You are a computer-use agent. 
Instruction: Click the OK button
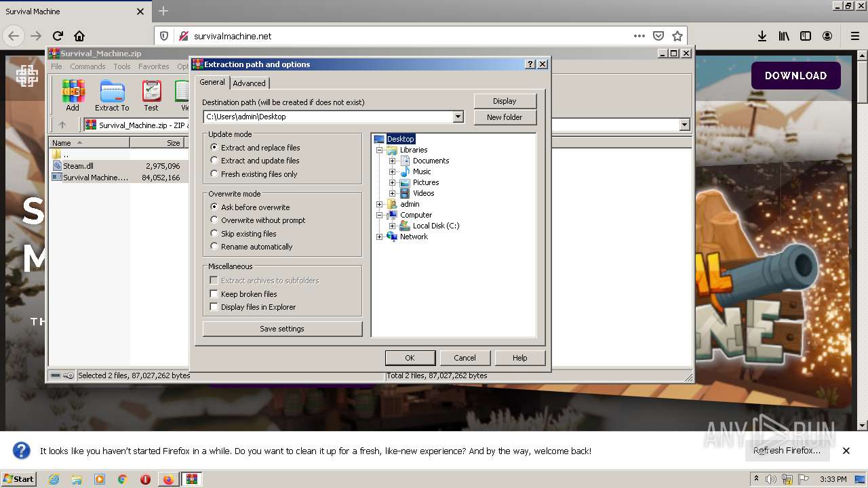[410, 358]
